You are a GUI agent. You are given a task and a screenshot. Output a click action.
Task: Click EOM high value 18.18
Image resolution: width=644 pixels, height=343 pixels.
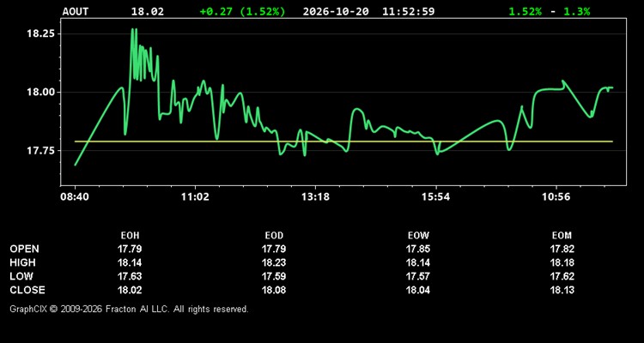[562, 262]
